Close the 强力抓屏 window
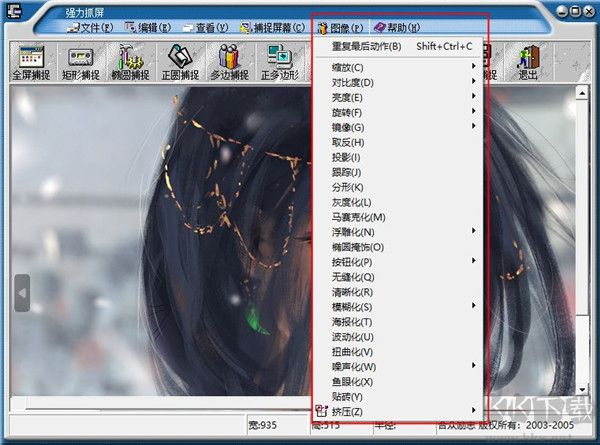 pyautogui.click(x=589, y=11)
